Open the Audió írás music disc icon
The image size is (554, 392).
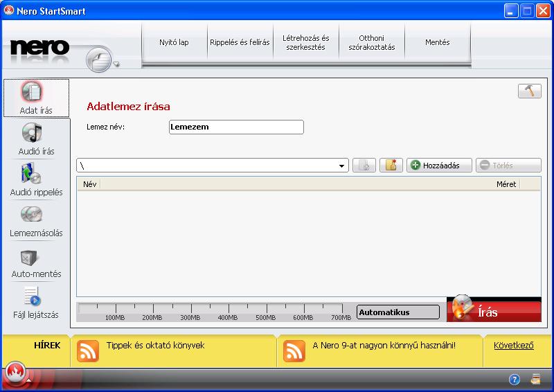pyautogui.click(x=32, y=132)
